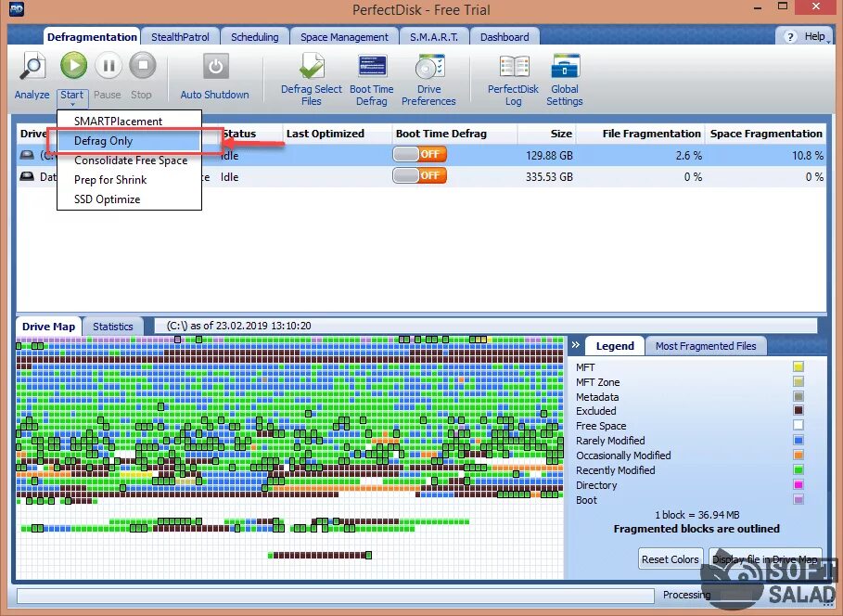Screen dimensions: 843x616
Task: Open the Most Fragmented Files tab
Action: pyautogui.click(x=706, y=346)
